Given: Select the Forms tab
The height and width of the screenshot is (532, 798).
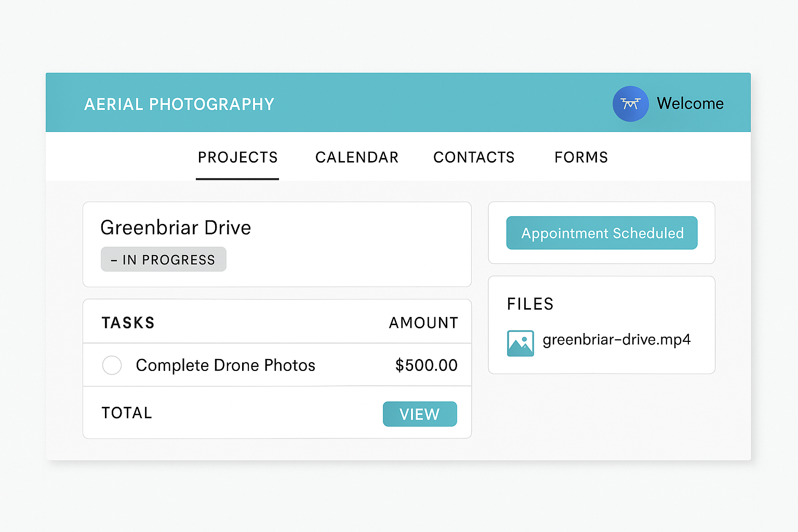Looking at the screenshot, I should click(581, 157).
